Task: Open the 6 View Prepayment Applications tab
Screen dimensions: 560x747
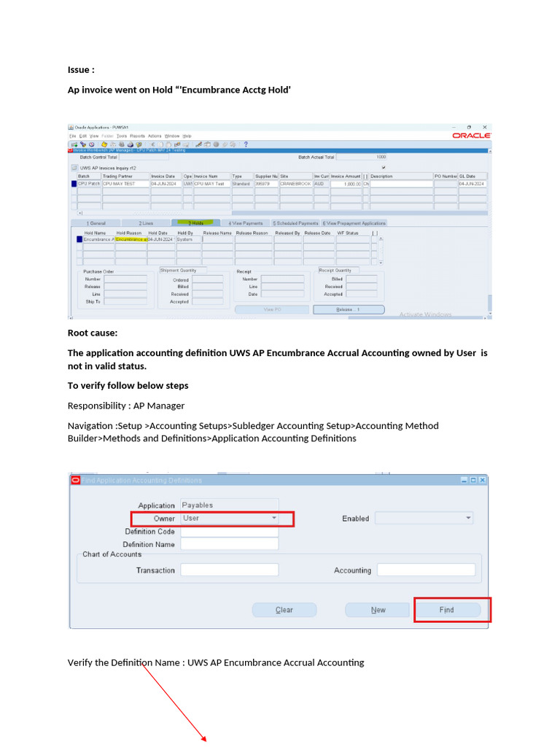Action: 354,223
